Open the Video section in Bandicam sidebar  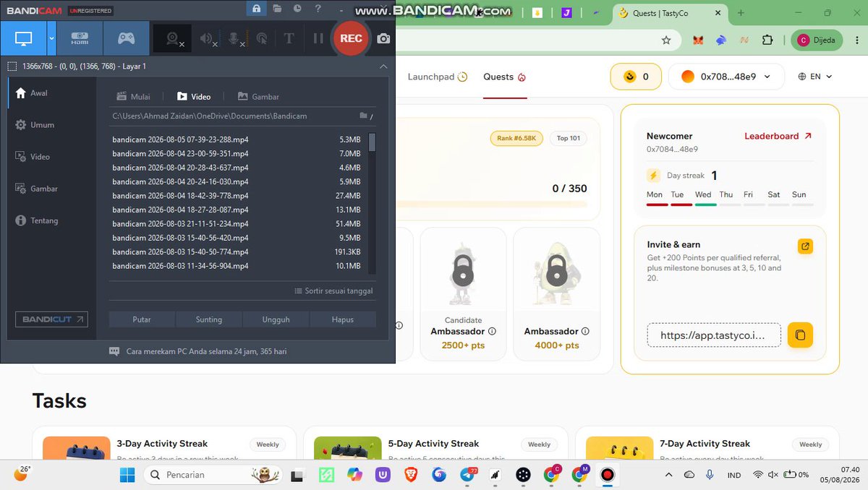(x=52, y=157)
